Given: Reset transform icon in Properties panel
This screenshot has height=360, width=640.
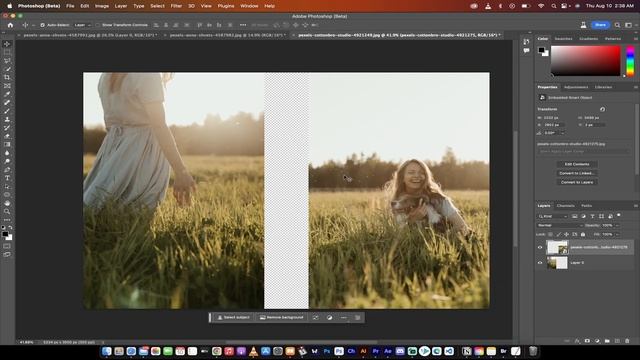Looking at the screenshot, I should [602, 109].
